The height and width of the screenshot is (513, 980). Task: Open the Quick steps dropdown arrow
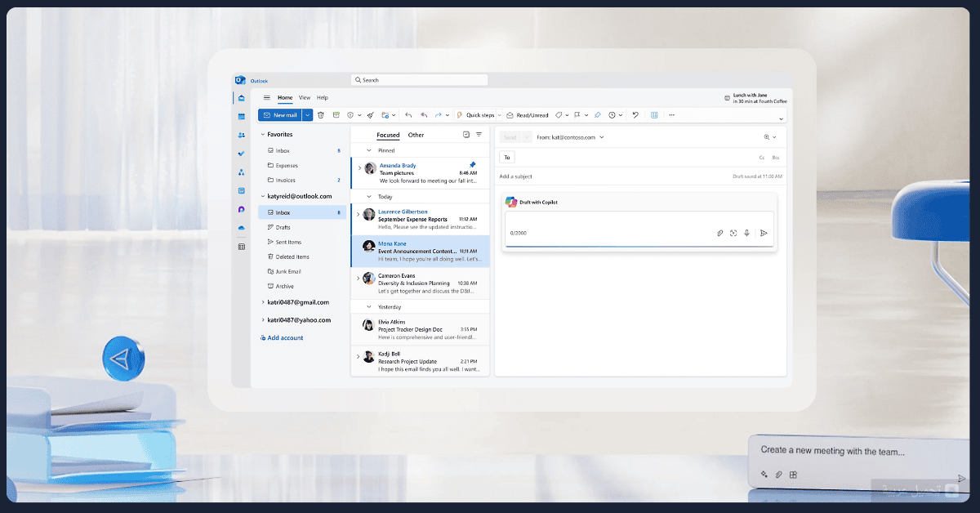tap(498, 115)
